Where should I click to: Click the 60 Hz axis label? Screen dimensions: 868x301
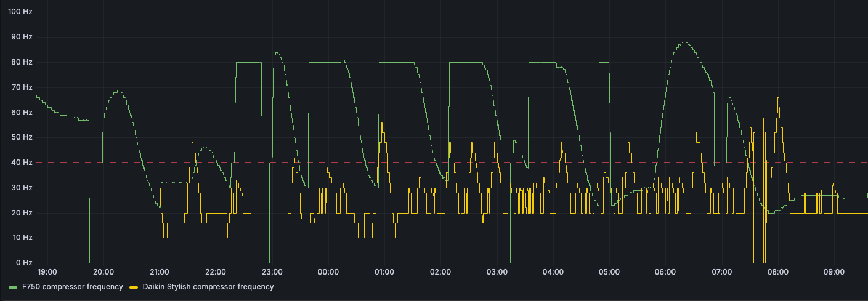(22, 113)
